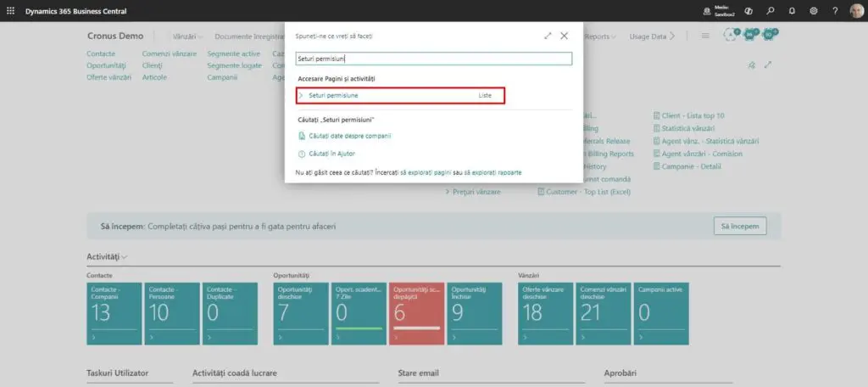Open the Documente înregistrate menu

(x=249, y=36)
